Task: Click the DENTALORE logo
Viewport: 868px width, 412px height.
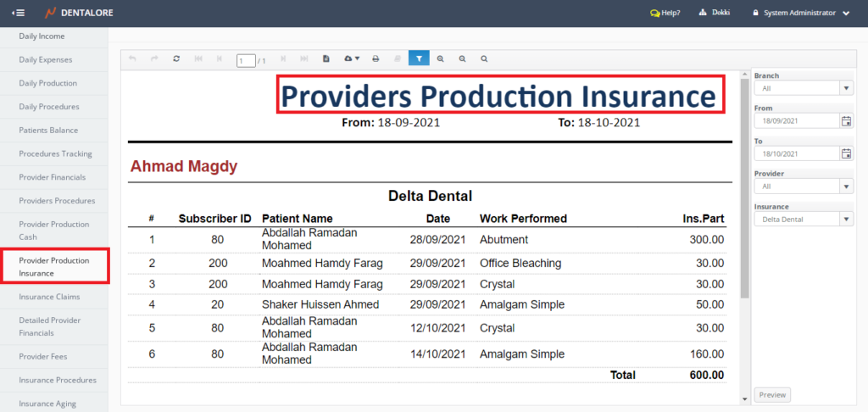Action: click(79, 13)
